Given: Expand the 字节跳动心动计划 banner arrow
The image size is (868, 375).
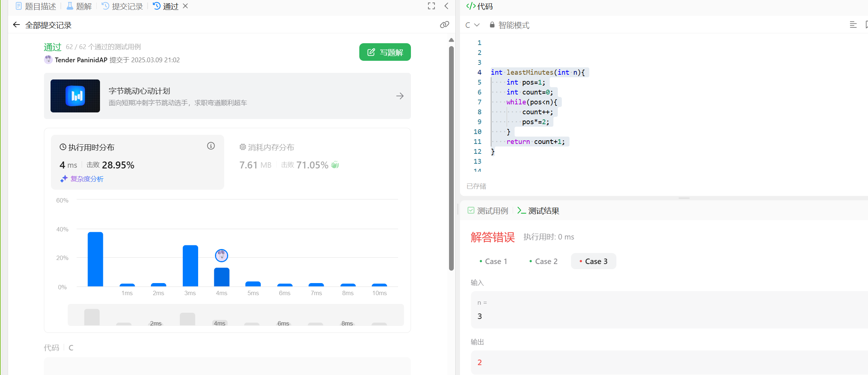Looking at the screenshot, I should tap(400, 96).
